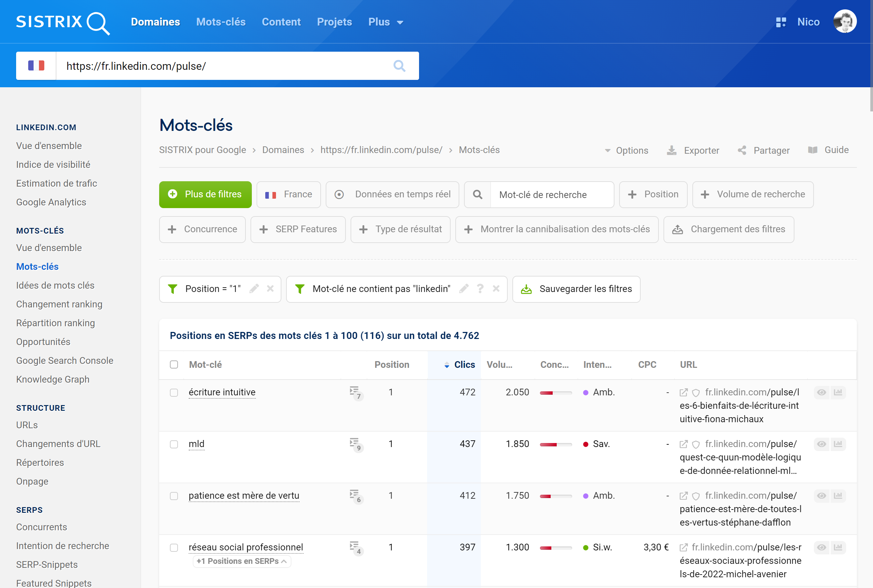Add a Type de résultat filter
Screen dimensions: 873x588
pos(400,229)
